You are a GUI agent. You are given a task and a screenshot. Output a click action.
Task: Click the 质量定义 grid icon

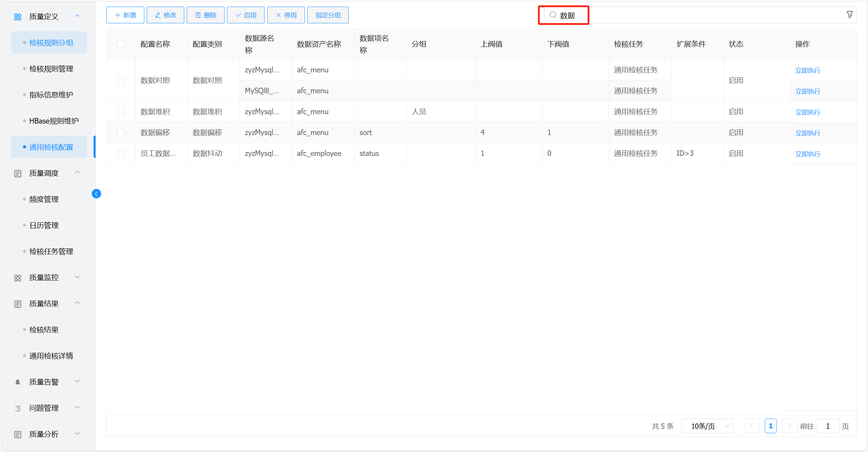tap(18, 17)
